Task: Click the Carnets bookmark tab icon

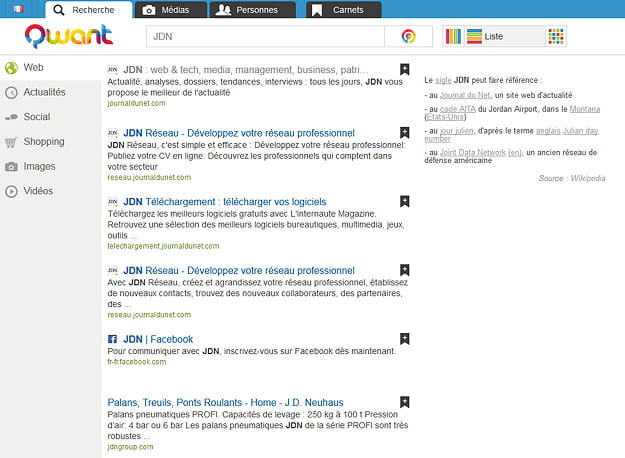Action: (x=317, y=10)
